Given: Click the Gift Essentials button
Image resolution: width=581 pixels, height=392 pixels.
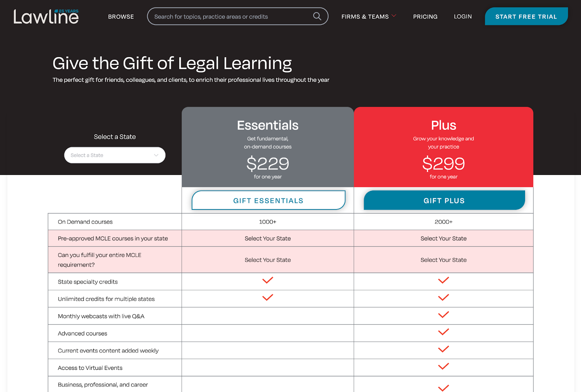Looking at the screenshot, I should [268, 200].
